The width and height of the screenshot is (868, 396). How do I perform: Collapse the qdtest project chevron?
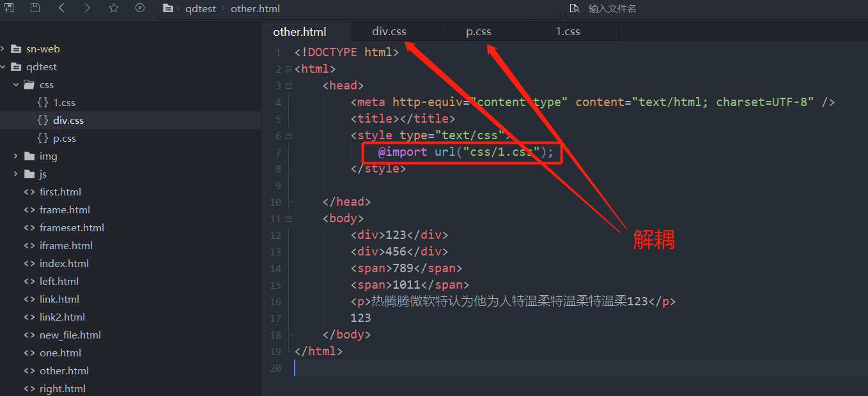coord(3,67)
